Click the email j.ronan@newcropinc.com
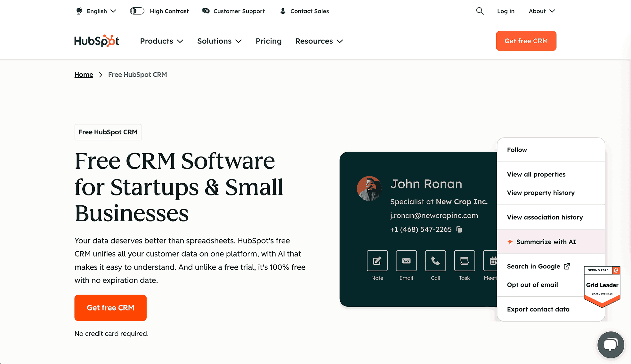 [x=434, y=216]
